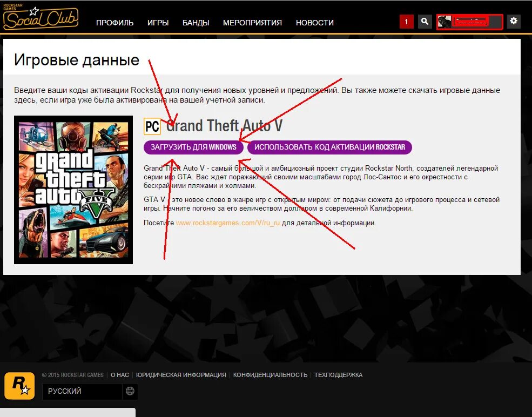Click the user avatar in header
The image size is (532, 417).
444,22
